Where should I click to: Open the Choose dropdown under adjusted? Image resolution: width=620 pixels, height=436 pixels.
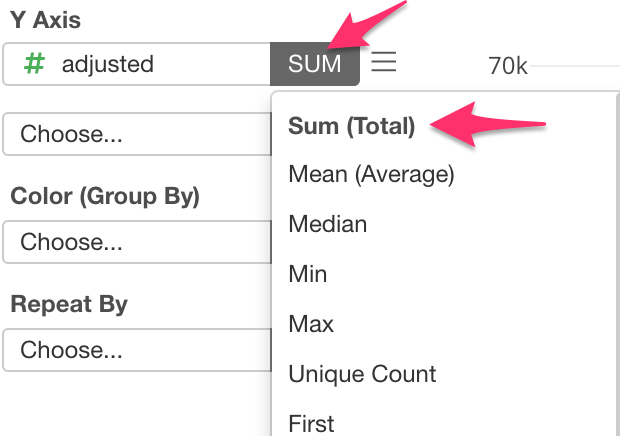click(137, 134)
